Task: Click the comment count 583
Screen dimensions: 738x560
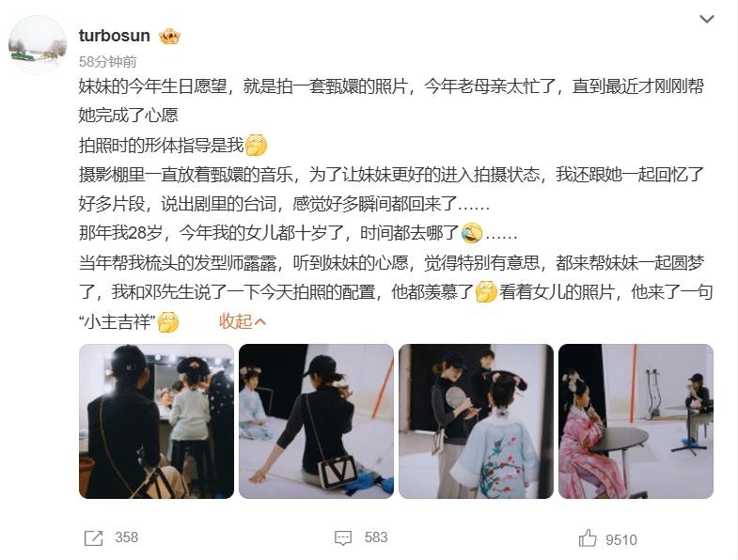Action: point(376,537)
